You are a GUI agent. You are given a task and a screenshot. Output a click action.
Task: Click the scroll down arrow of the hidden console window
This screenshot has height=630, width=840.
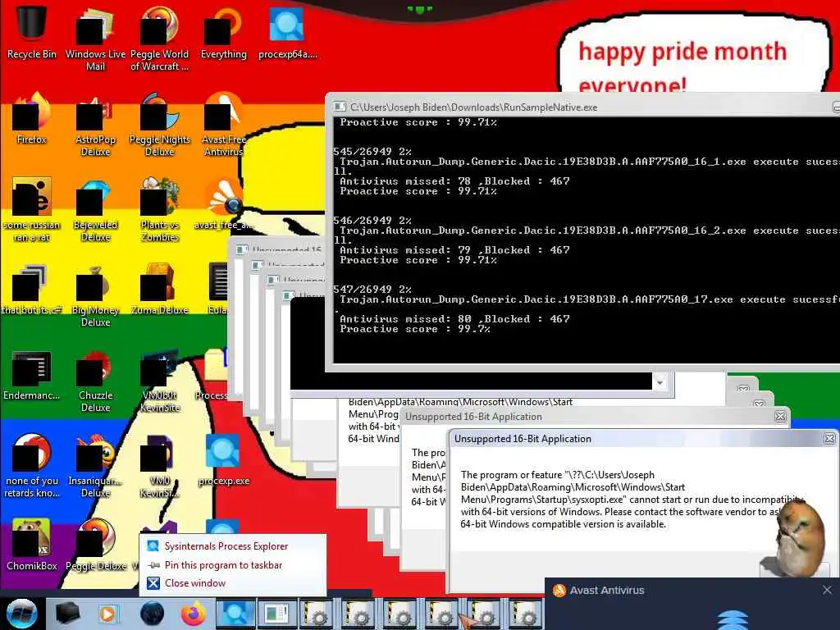tap(660, 382)
